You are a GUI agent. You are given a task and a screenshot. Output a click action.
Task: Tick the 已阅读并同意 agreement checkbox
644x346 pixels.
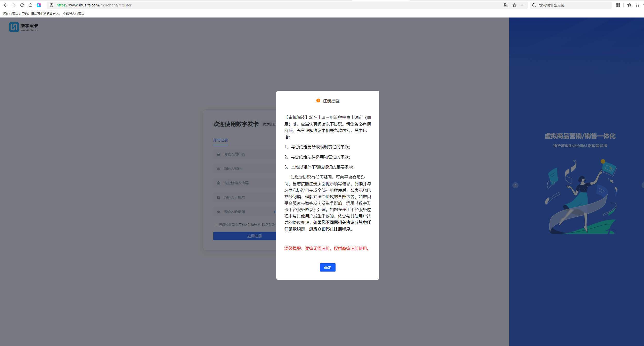(x=216, y=225)
